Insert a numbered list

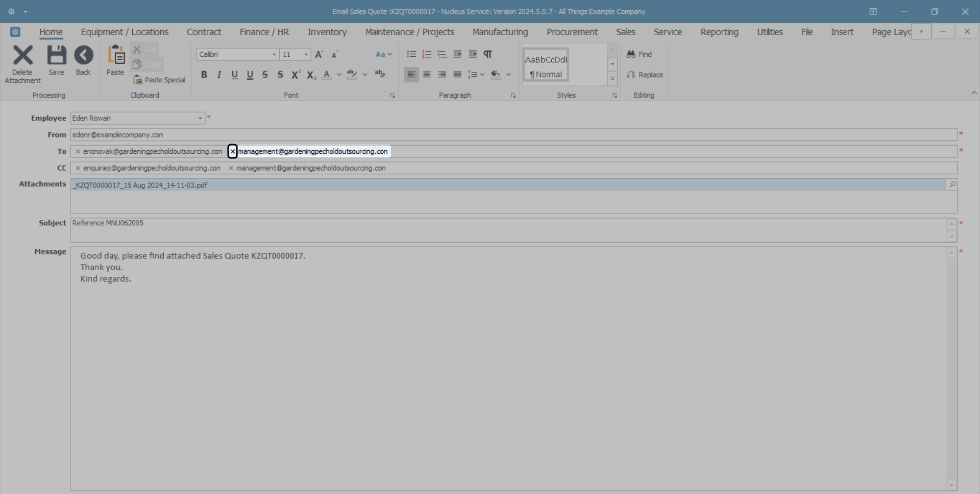pos(427,54)
